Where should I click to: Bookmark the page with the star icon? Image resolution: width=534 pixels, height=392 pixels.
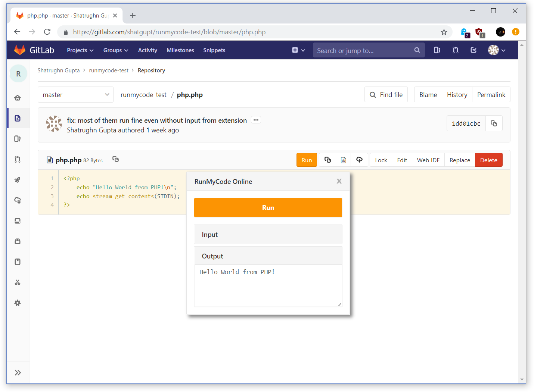coord(444,32)
